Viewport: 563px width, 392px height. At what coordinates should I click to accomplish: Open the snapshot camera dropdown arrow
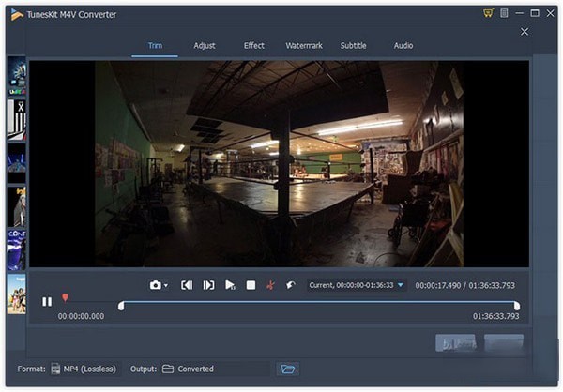pos(166,285)
